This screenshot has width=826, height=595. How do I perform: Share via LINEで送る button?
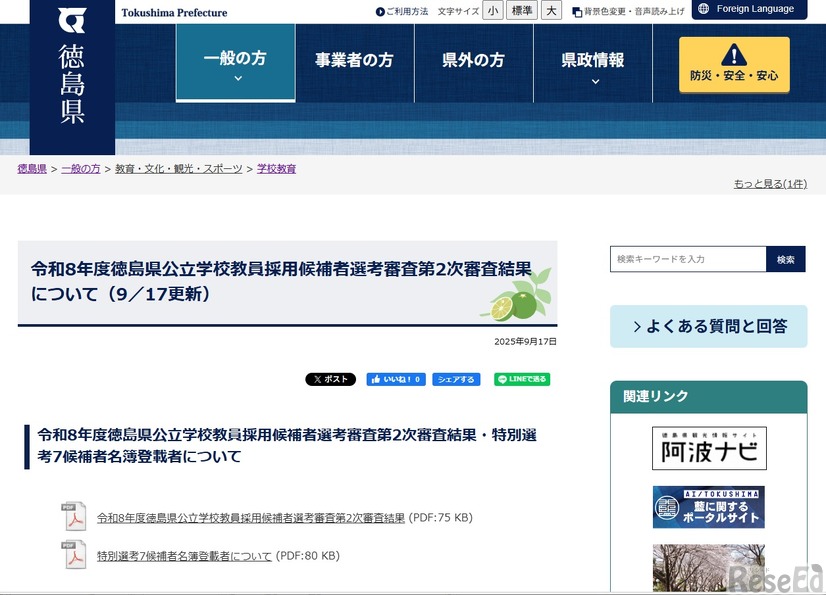pyautogui.click(x=522, y=379)
